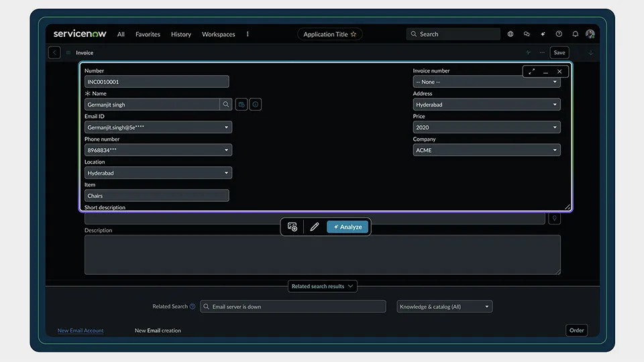Open the chat conversations icon
This screenshot has height=362, width=644.
pos(527,34)
